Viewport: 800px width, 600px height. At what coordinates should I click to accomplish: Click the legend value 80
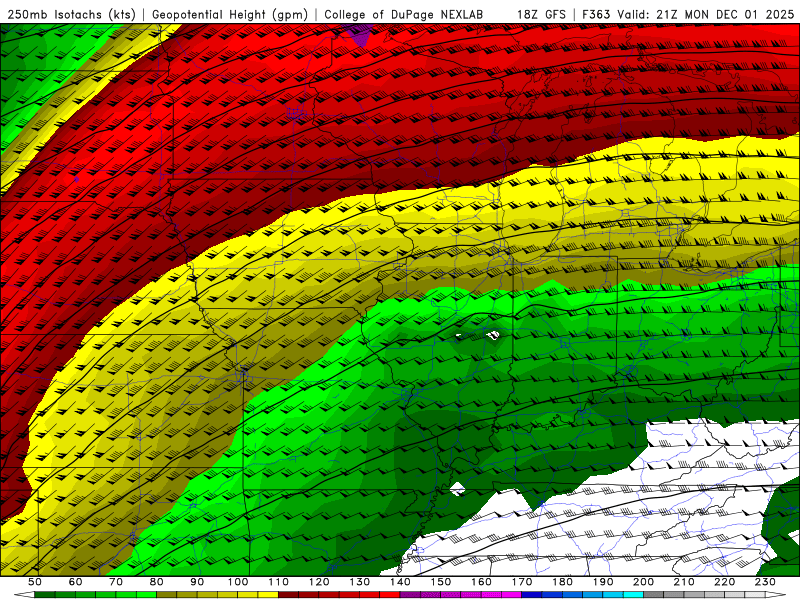click(x=157, y=582)
